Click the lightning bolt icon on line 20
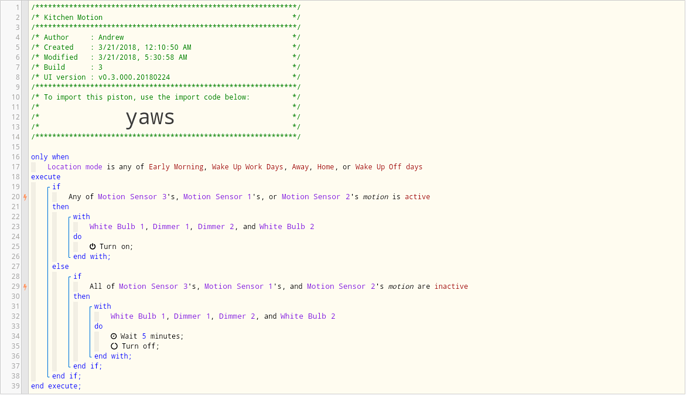The image size is (690, 398). (25, 197)
